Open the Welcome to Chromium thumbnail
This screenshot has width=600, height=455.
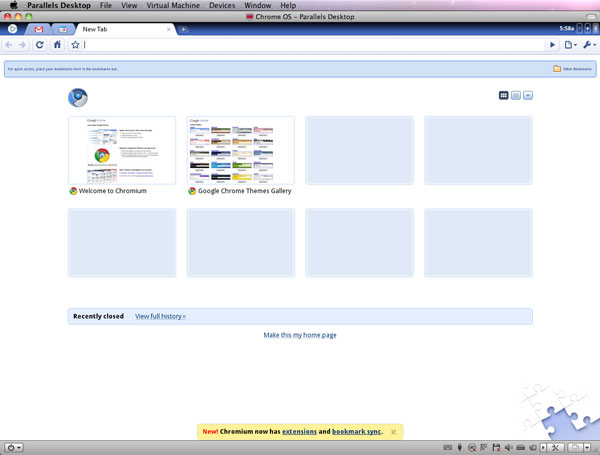(x=122, y=150)
